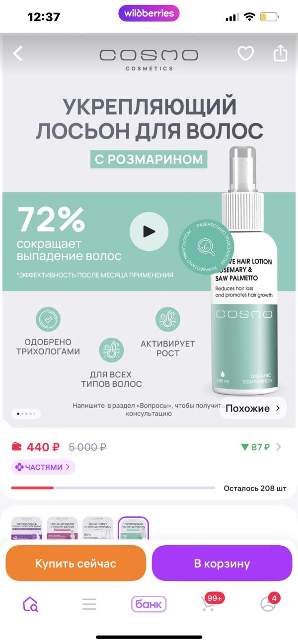Viewport: 298px width, 644px height.
Task: Tap the В корзину button
Action: 222,564
